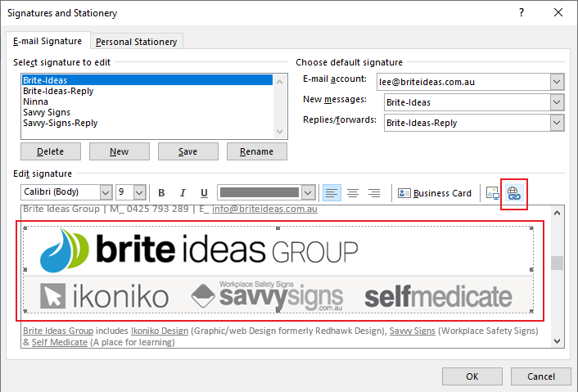Click signature list scroll up arrow
The width and height of the screenshot is (578, 392).
(x=279, y=82)
